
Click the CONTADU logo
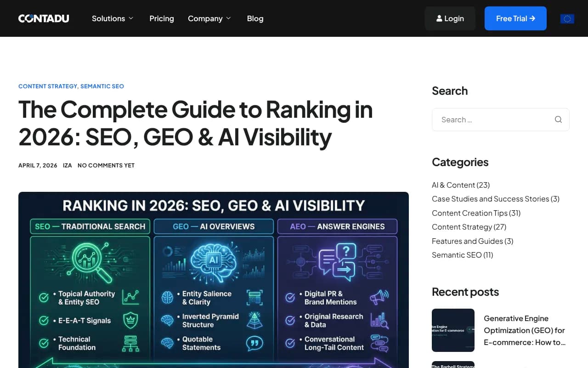click(43, 18)
